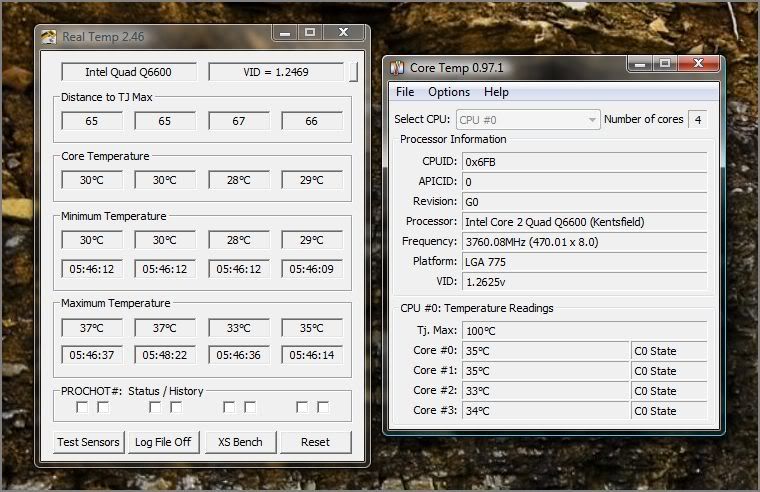Click maximum temperature timestamp 05:46:37
Screen dimensions: 760x492
coord(92,355)
